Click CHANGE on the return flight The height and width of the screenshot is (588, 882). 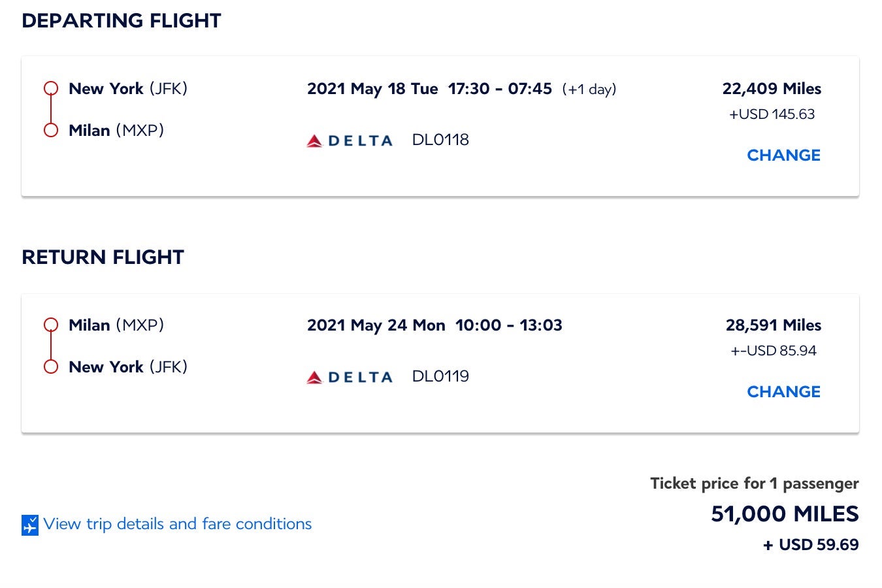(783, 391)
